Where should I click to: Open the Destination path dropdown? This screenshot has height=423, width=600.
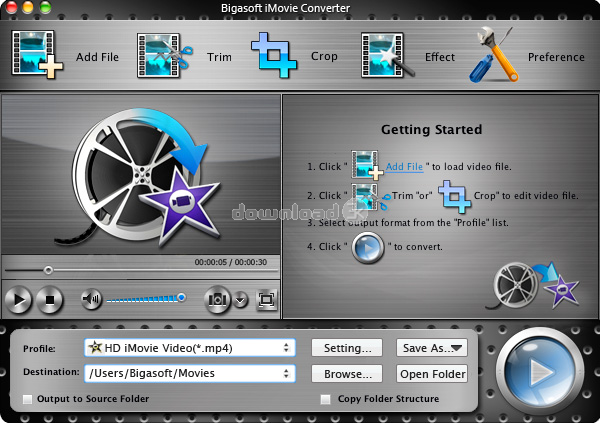click(190, 373)
